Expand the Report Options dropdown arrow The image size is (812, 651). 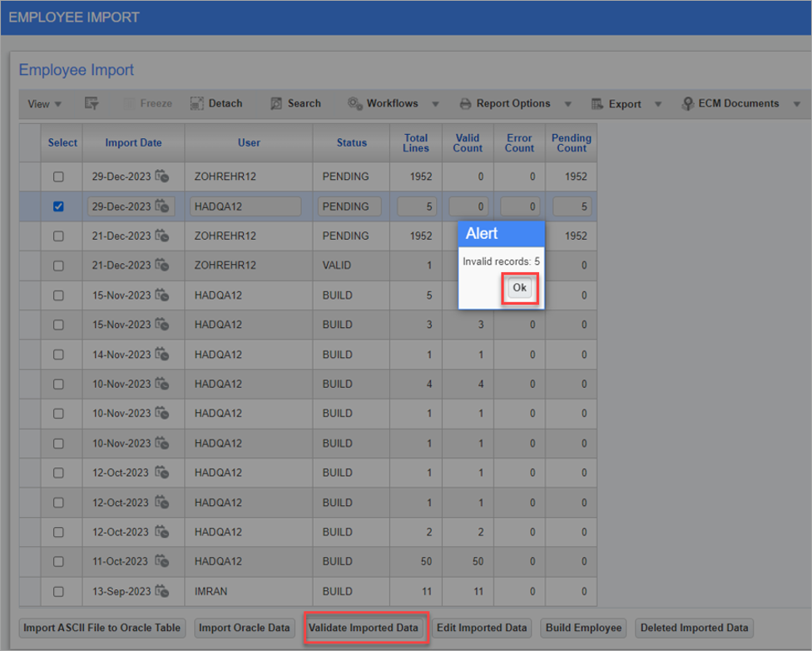[568, 104]
